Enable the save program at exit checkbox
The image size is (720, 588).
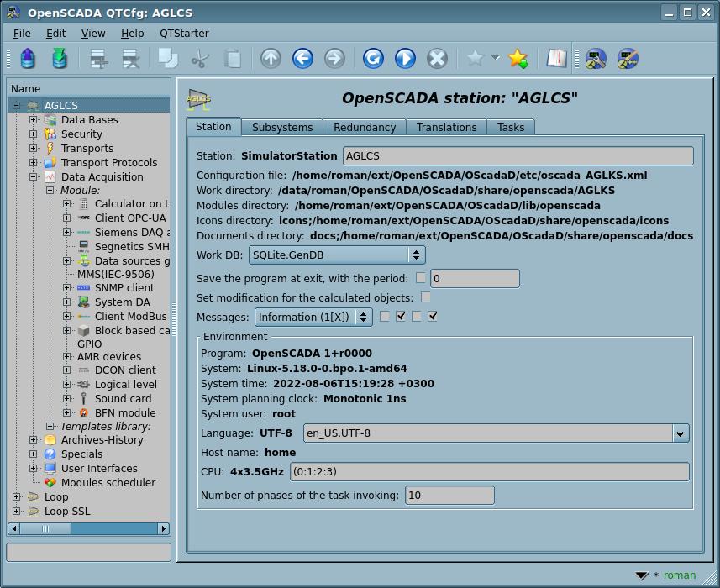click(x=421, y=278)
